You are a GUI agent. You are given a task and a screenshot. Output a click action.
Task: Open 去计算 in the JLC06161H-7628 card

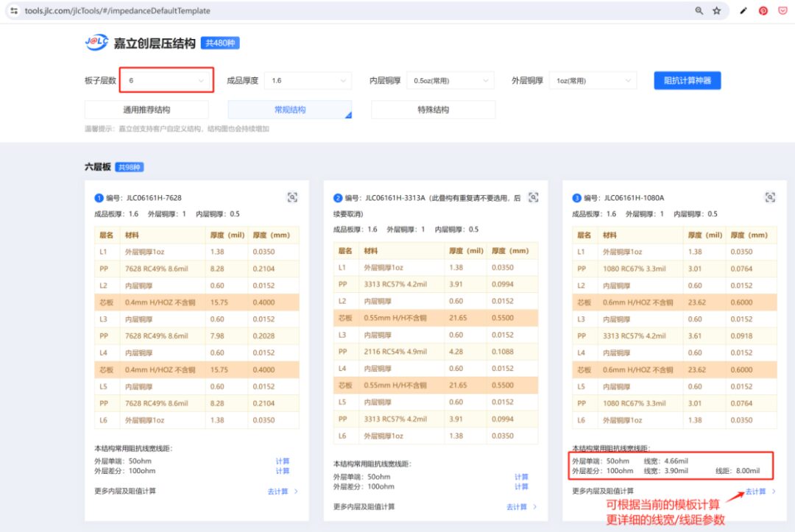tap(283, 492)
